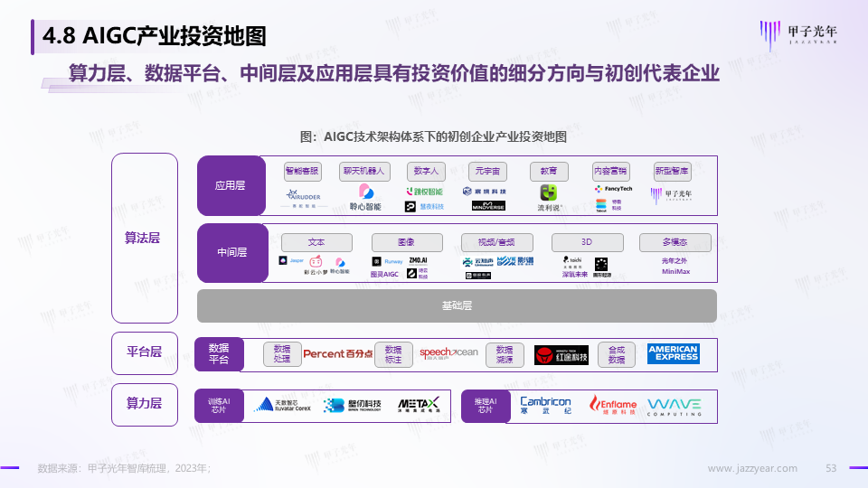Click the 聊天机器人 category button

363,170
